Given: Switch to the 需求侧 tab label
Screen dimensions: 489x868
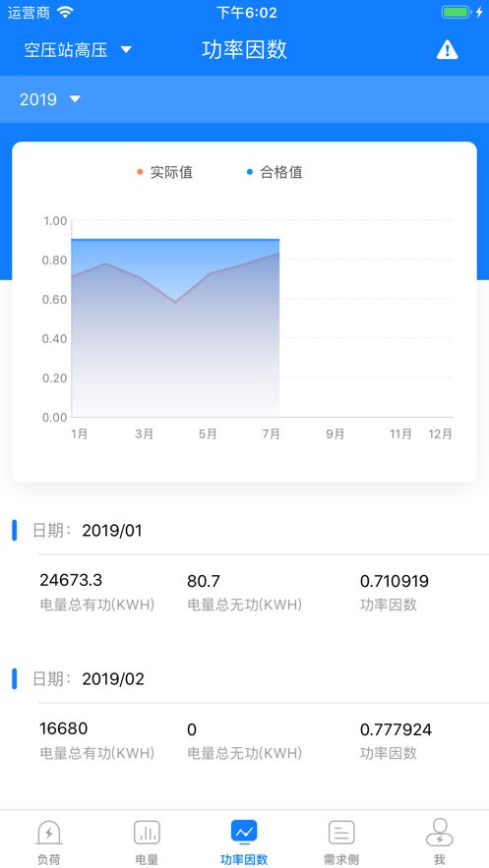Looking at the screenshot, I should [341, 859].
